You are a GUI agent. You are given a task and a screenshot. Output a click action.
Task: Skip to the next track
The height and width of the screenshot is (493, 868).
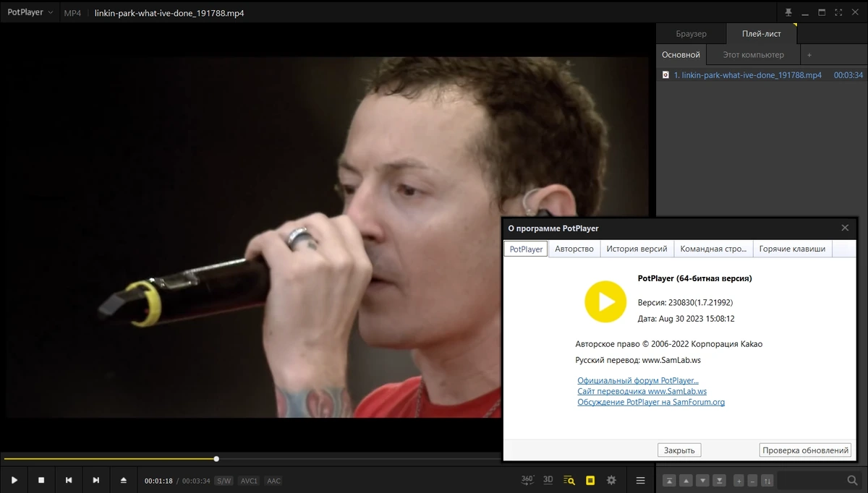click(x=96, y=480)
